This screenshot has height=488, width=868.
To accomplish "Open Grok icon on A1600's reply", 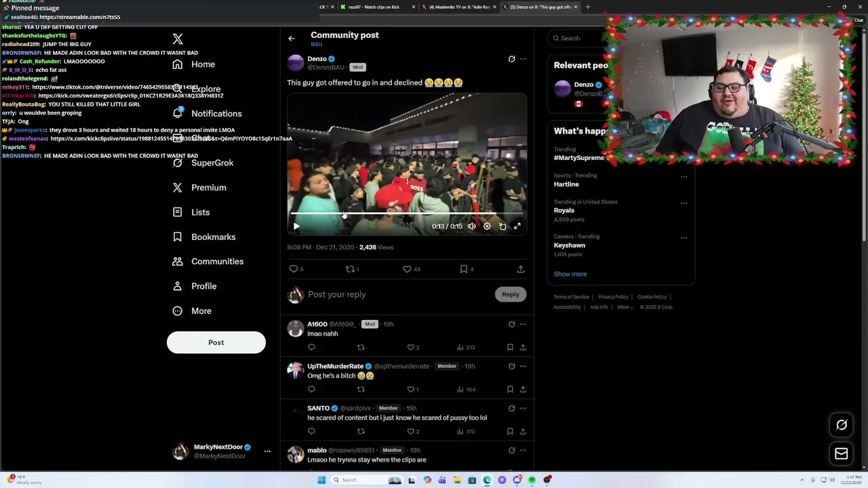I will (x=511, y=325).
